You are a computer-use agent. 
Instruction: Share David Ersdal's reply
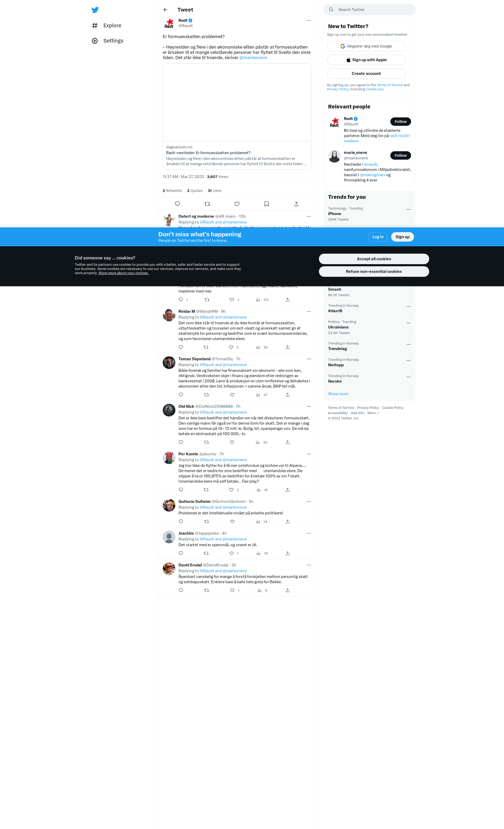287,590
